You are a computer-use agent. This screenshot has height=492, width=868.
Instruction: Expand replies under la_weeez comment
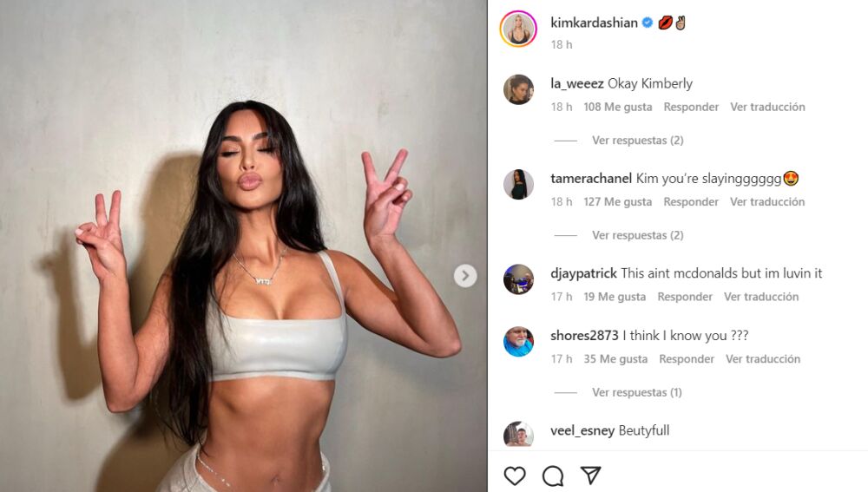pos(638,140)
